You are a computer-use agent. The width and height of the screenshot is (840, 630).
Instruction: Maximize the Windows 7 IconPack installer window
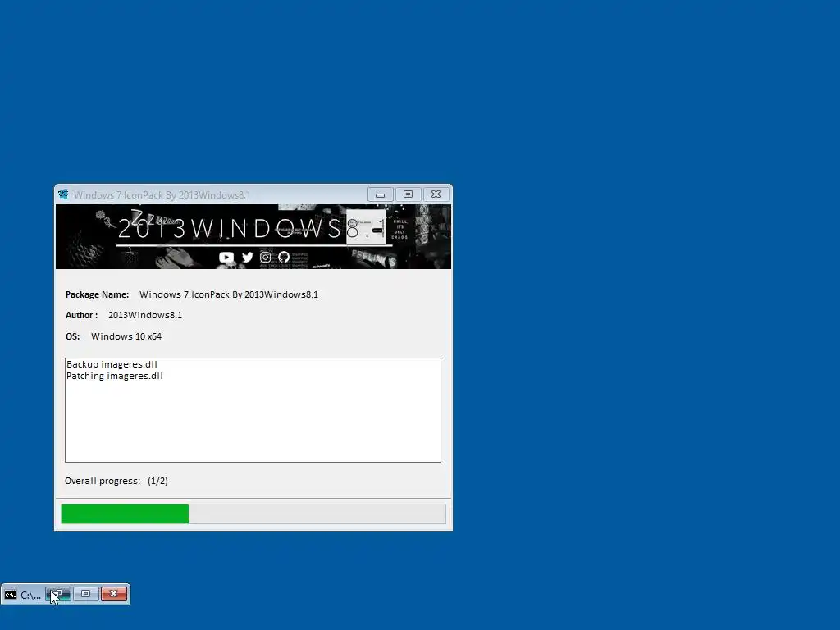coord(409,194)
